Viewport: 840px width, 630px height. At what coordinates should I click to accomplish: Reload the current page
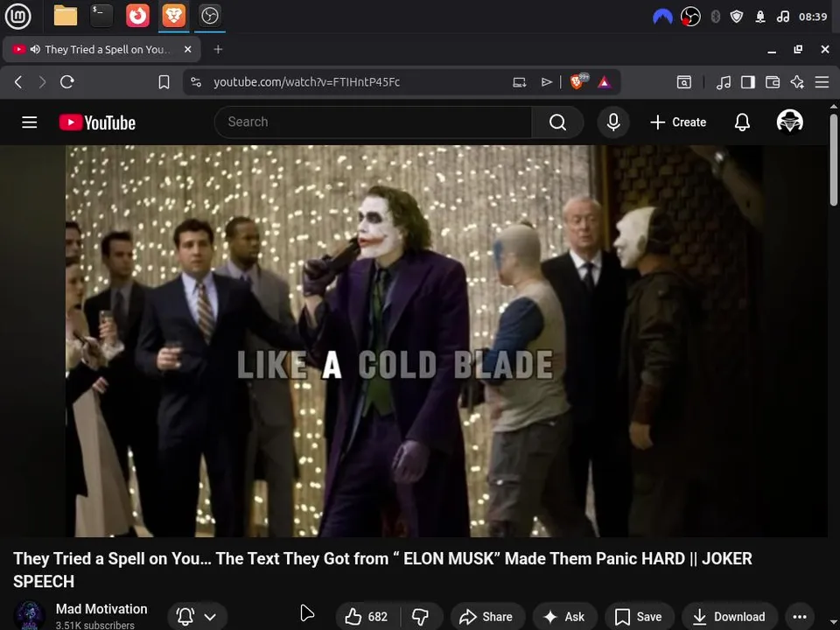point(67,82)
